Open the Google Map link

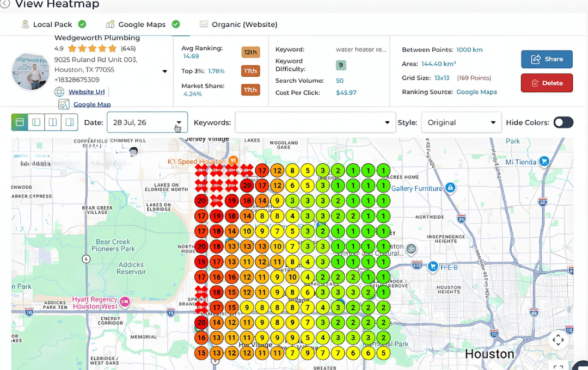coord(92,104)
